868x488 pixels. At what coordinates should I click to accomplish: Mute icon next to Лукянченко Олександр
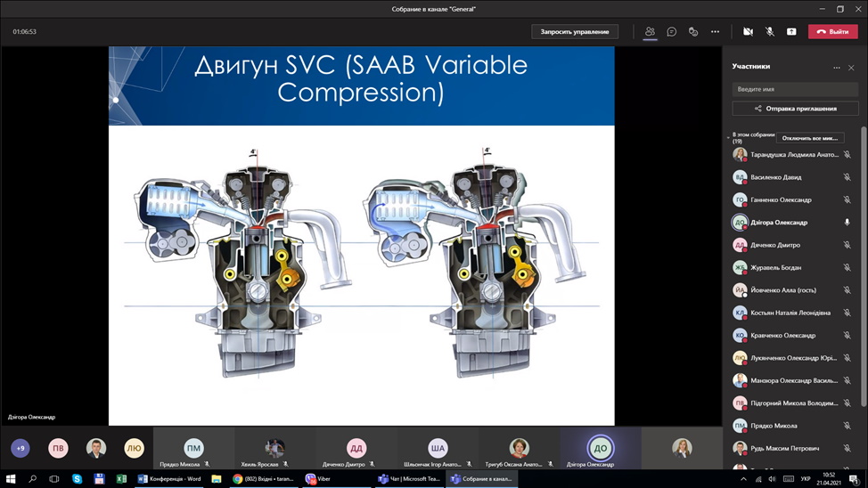point(847,358)
